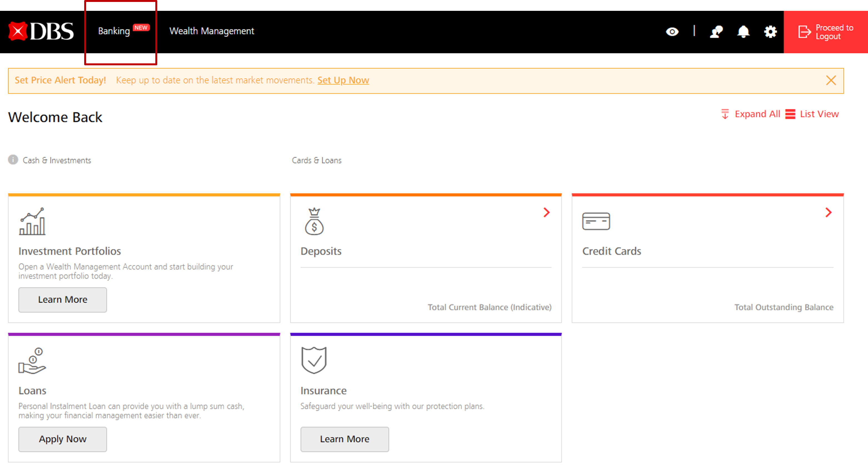Open Wealth Management tab

[212, 31]
